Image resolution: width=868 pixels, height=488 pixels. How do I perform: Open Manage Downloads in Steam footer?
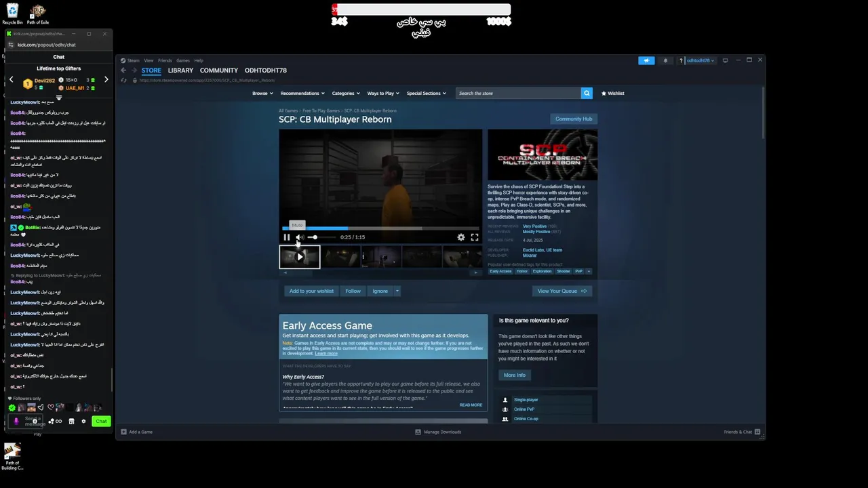(x=438, y=432)
